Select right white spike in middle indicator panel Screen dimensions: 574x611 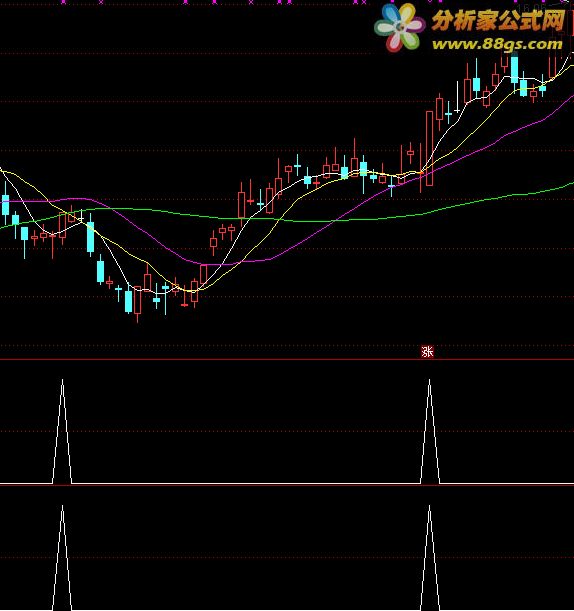pyautogui.click(x=429, y=431)
